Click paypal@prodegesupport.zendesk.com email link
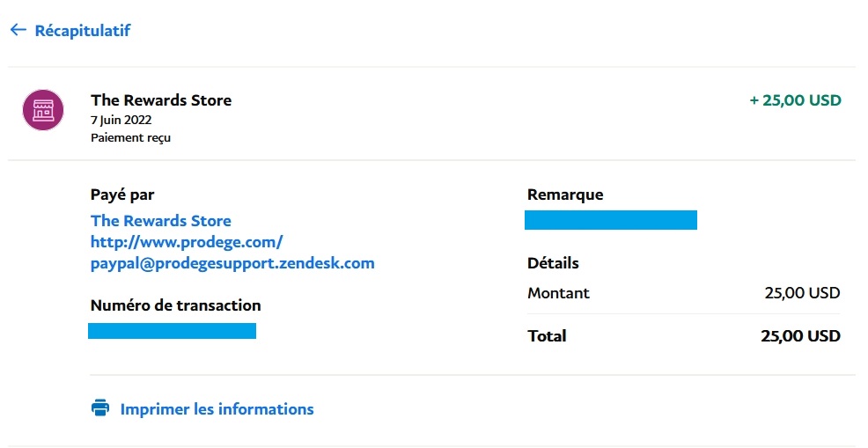This screenshot has height=448, width=868. click(232, 263)
